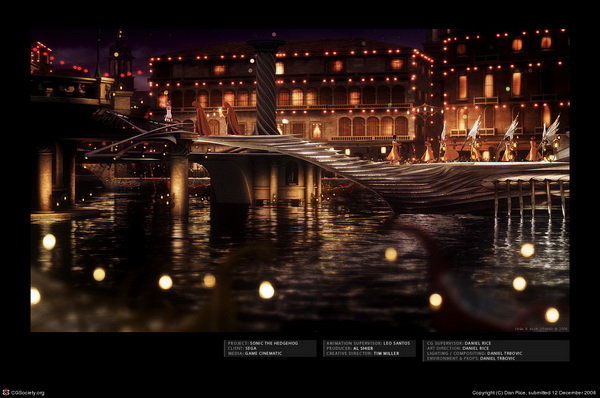Click the two cloaked figures on the bridge
600x398 pixels.
(217, 118)
